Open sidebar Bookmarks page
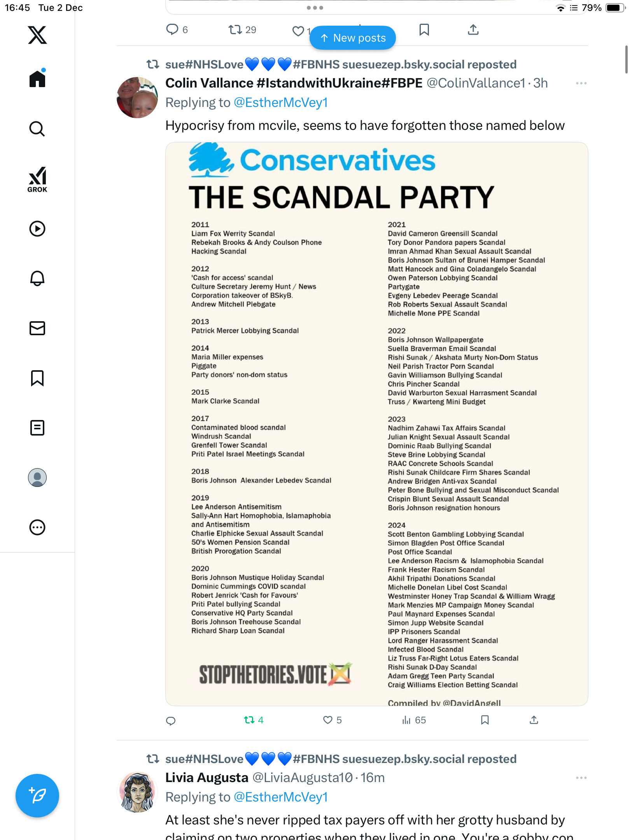 tap(37, 378)
